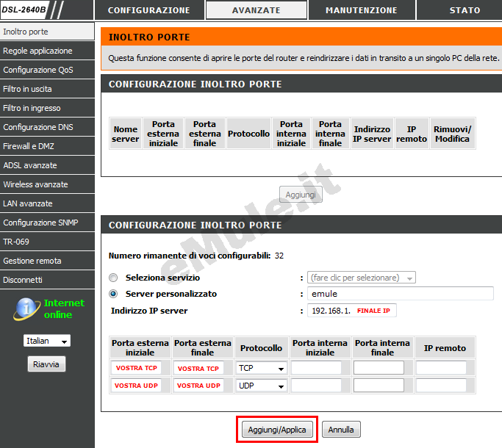Viewport: 502px width, 448px height.
Task: Click the UDP row IP remoto field
Action: [441, 386]
